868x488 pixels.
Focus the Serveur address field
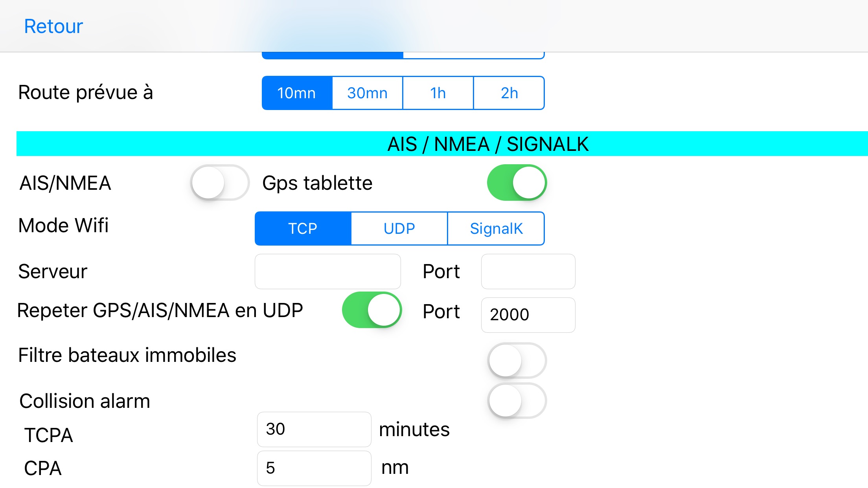coord(328,272)
